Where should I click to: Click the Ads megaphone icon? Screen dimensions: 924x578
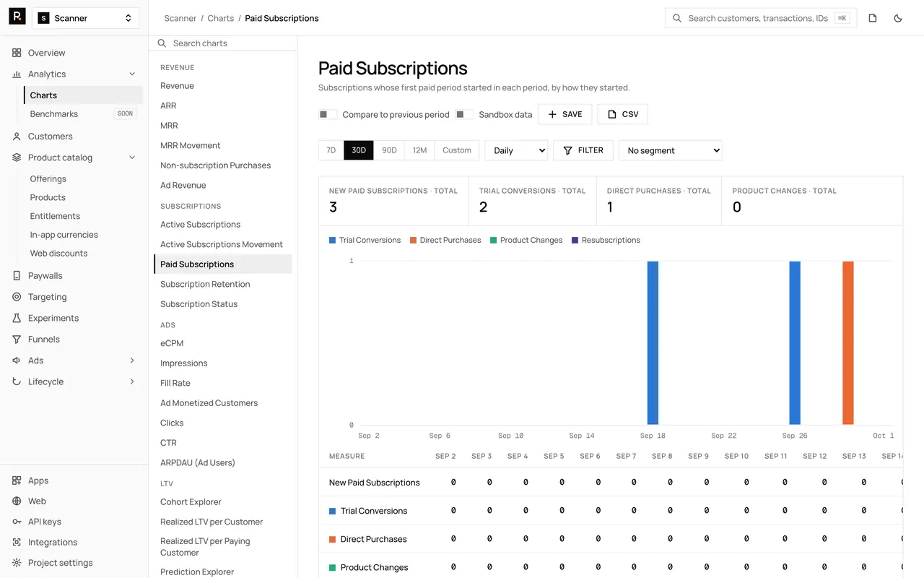pyautogui.click(x=17, y=361)
